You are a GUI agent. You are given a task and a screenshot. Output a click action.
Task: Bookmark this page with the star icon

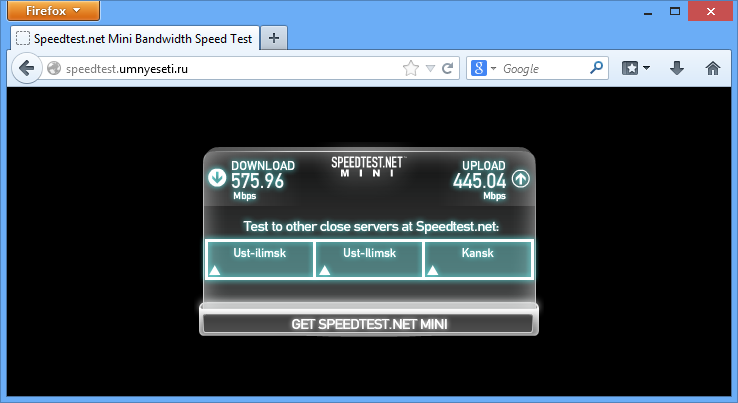(x=410, y=69)
